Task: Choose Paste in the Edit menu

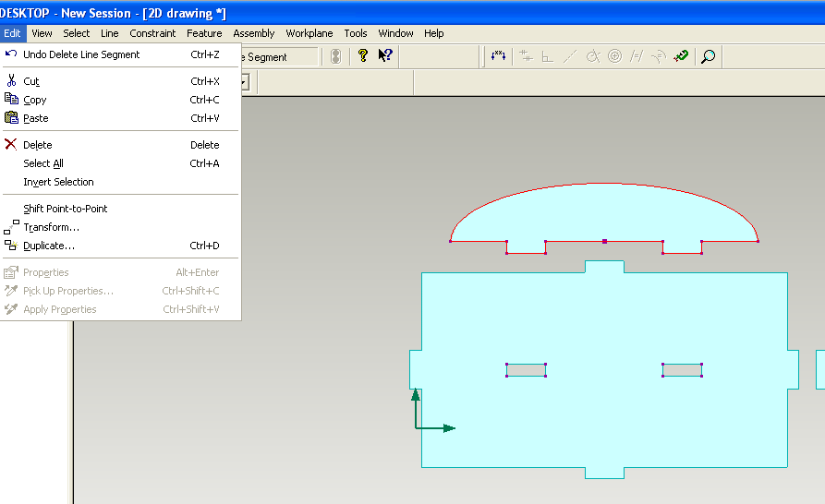Action: pos(120,118)
